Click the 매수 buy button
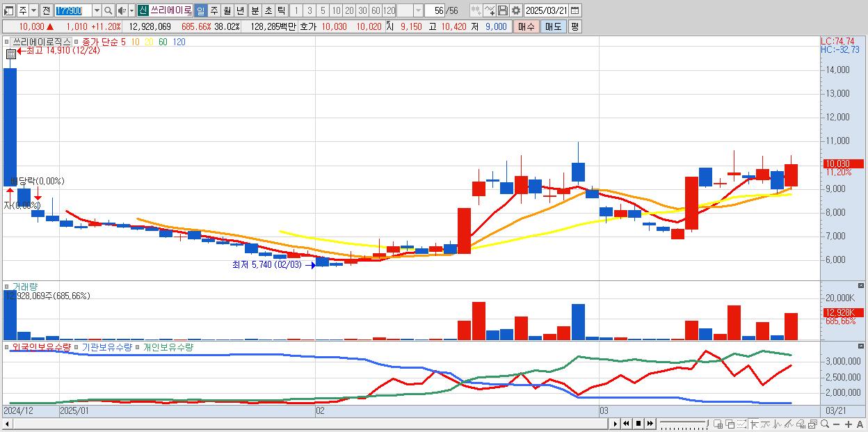868x432 pixels. (x=527, y=26)
